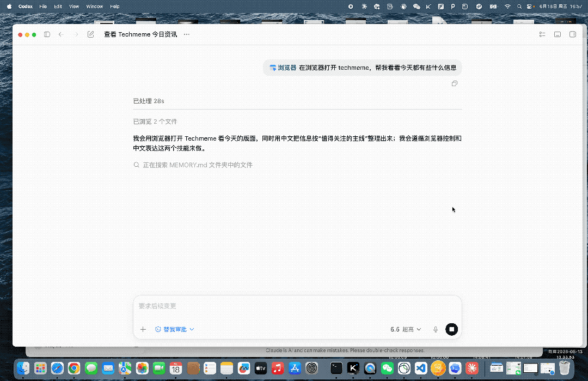Toggle the right side panel
This screenshot has height=381, width=588.
pos(573,34)
